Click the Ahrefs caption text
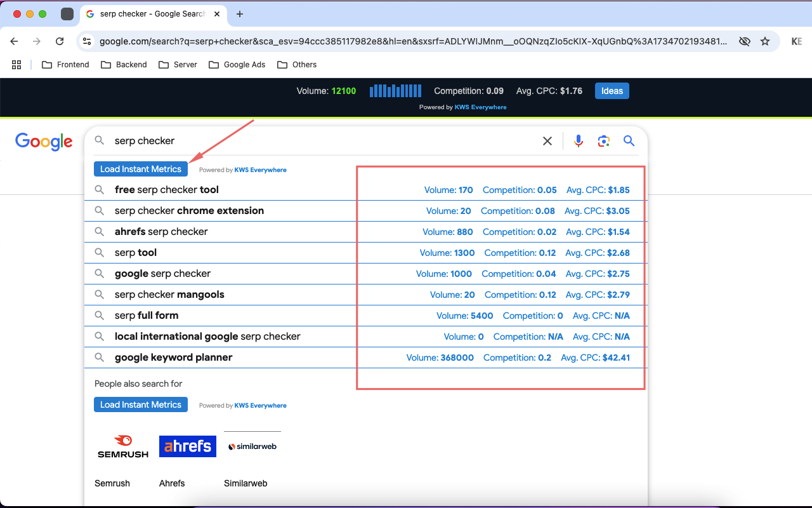Screen dimensions: 812x508 (x=172, y=483)
